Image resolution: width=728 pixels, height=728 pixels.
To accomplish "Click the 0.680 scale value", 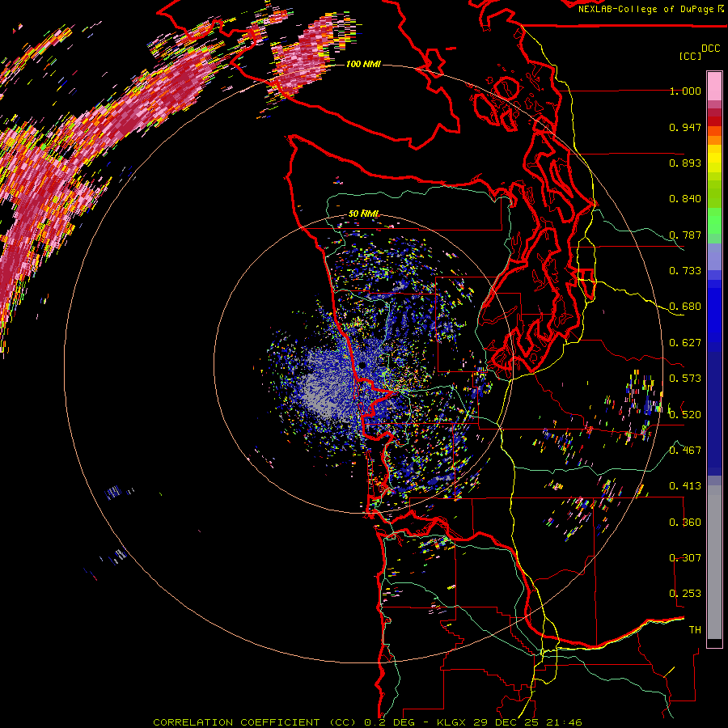I will pyautogui.click(x=685, y=307).
